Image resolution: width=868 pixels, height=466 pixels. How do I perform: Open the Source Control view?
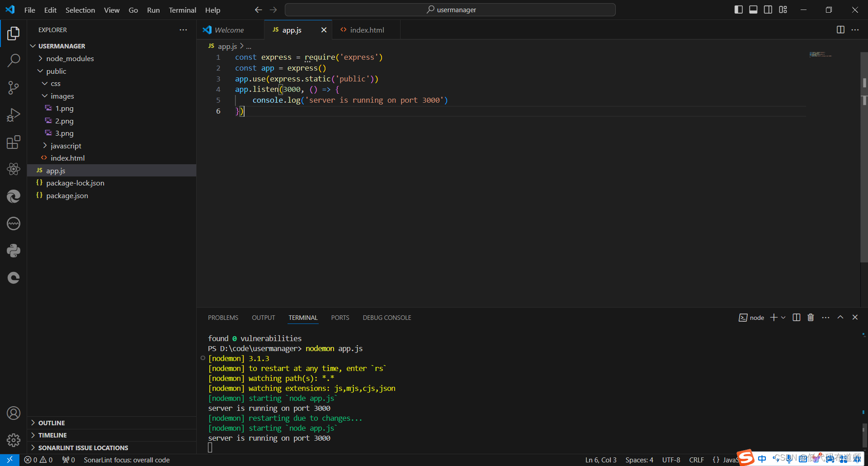[14, 87]
